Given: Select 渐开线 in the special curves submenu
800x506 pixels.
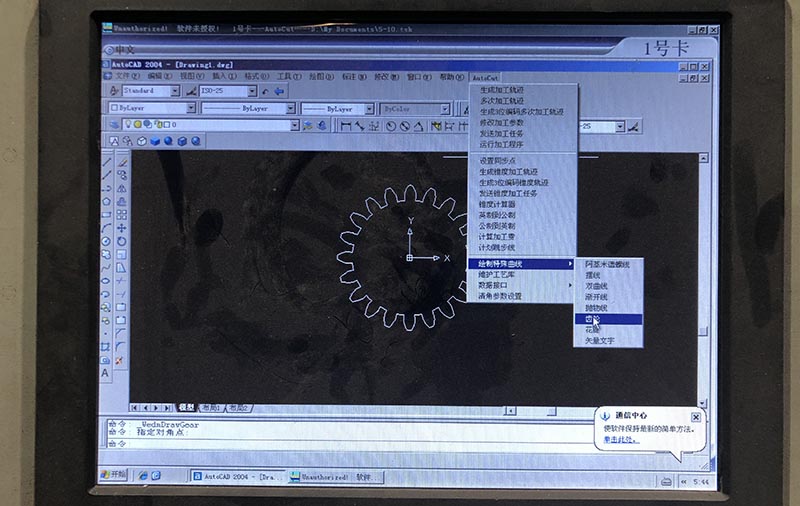Looking at the screenshot, I should coord(597,297).
